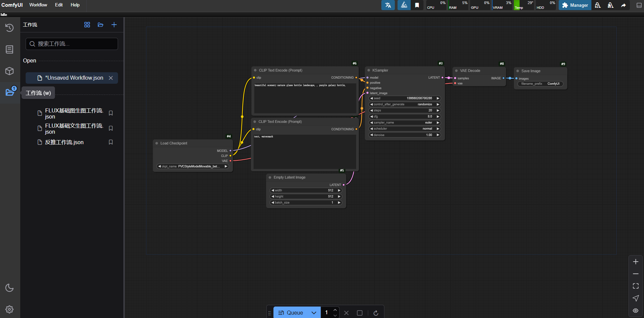Open control_after_generate randomize dropdown
644x318 pixels.
click(x=405, y=104)
